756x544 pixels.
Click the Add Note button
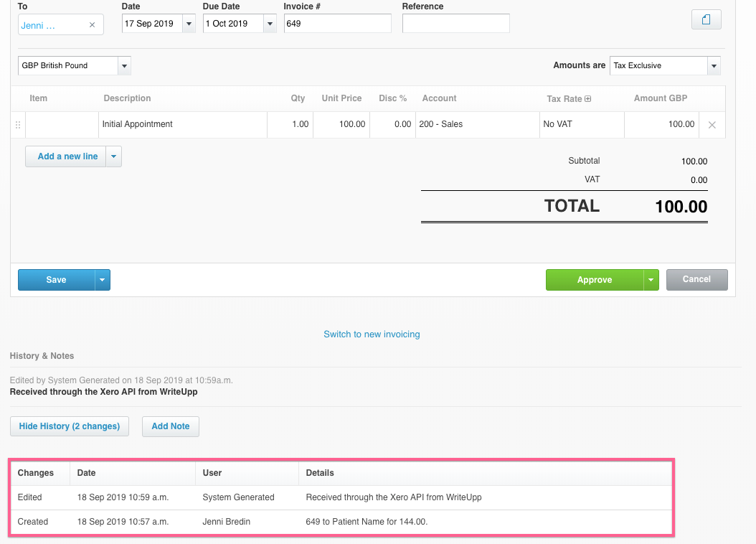170,426
